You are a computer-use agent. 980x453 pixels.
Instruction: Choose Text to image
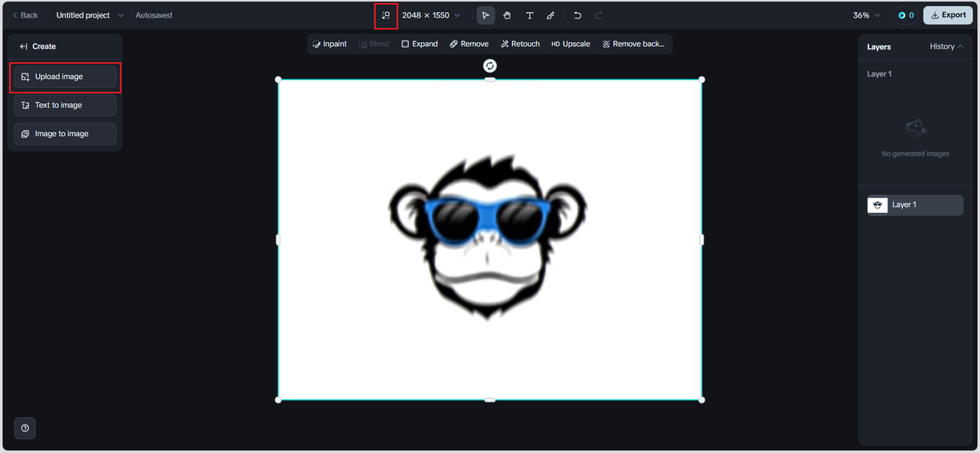[x=65, y=105]
